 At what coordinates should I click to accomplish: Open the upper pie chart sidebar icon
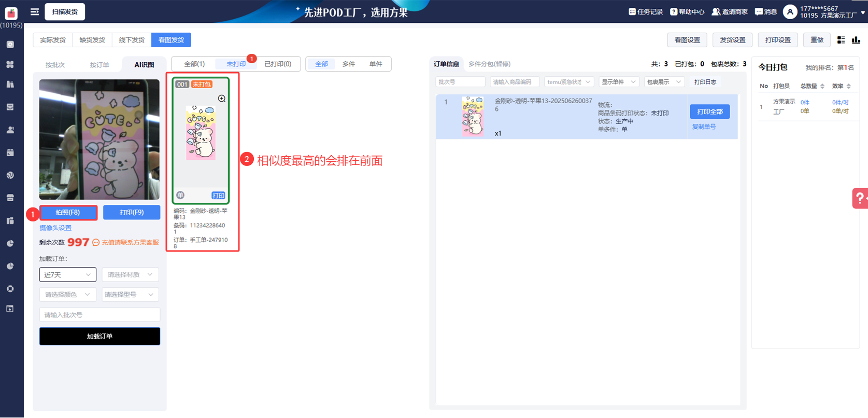(x=10, y=243)
